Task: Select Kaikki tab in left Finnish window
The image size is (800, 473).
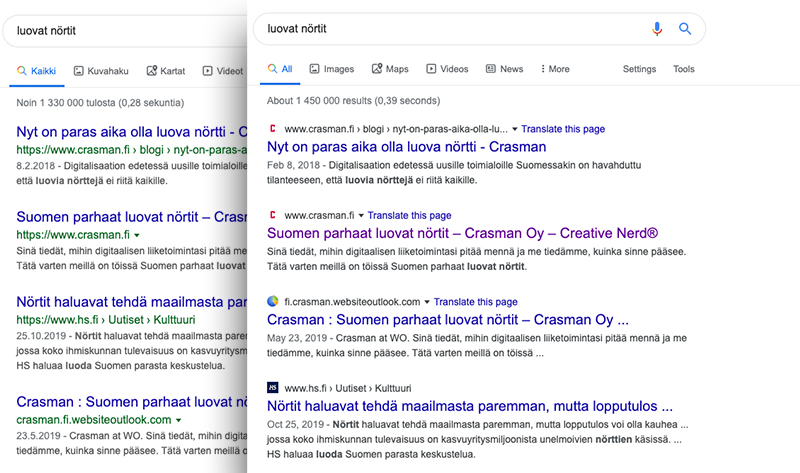Action: tap(36, 71)
